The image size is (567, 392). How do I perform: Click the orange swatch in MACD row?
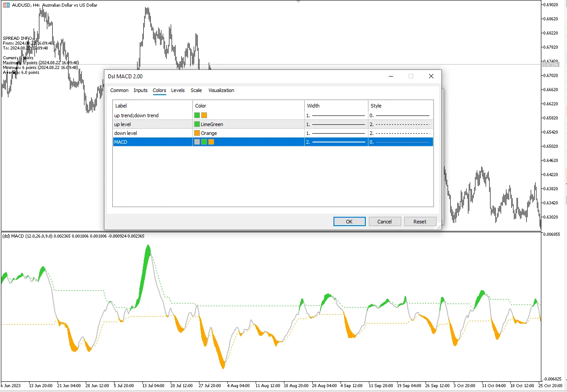point(211,142)
